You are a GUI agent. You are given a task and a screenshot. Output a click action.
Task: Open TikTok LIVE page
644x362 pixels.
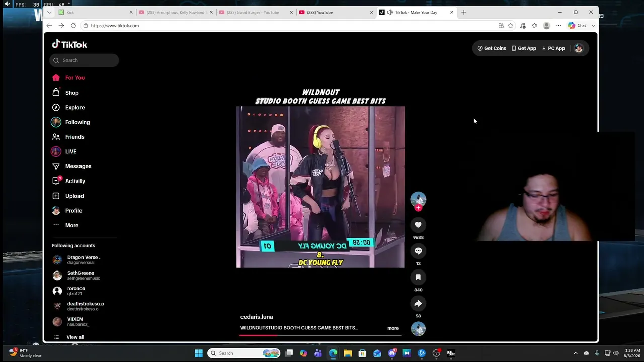tap(64, 151)
